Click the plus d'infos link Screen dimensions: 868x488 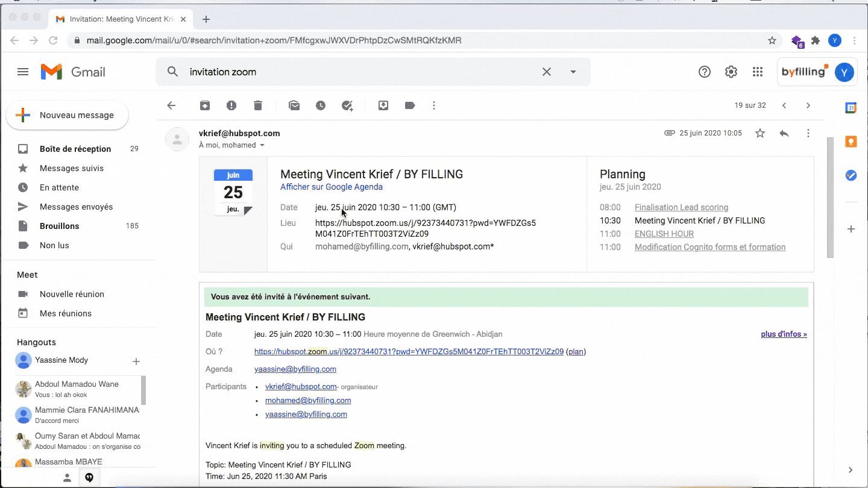(x=784, y=334)
